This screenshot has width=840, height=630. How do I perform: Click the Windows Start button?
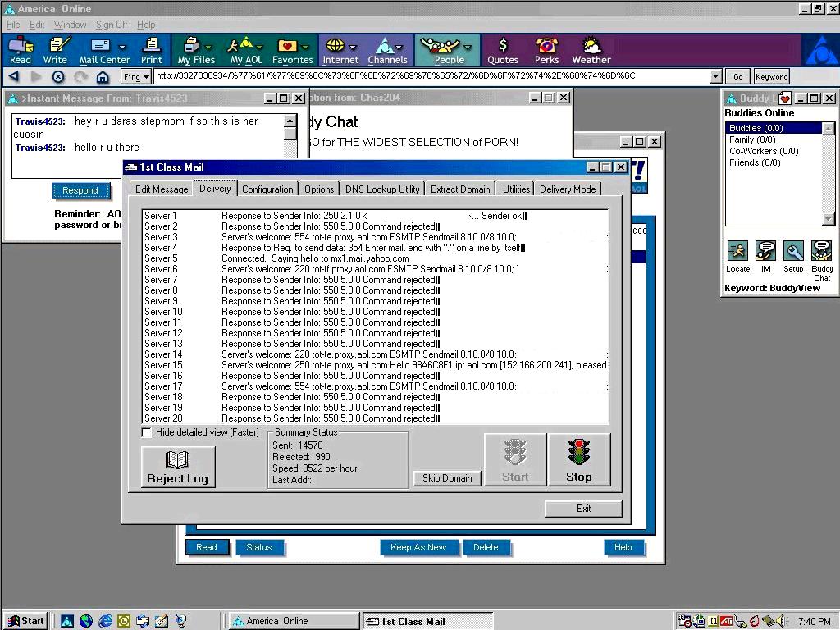(25, 621)
